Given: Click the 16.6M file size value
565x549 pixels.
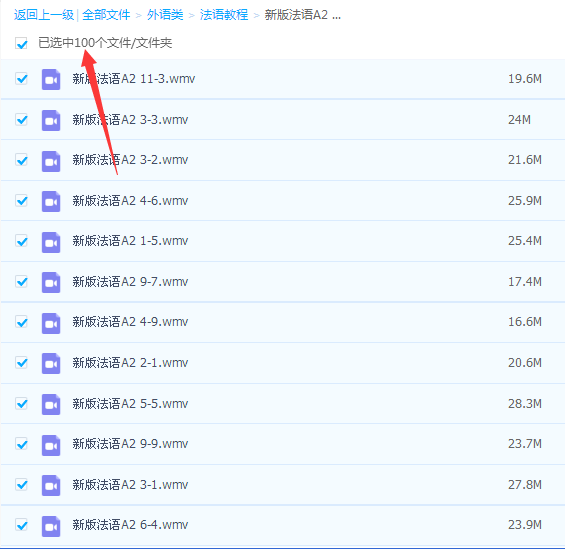Looking at the screenshot, I should 525,322.
